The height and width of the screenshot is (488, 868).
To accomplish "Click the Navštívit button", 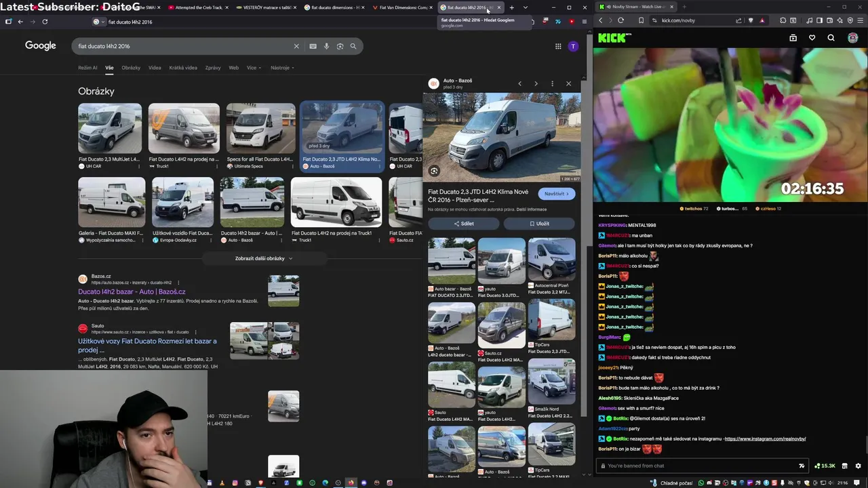I will point(557,194).
